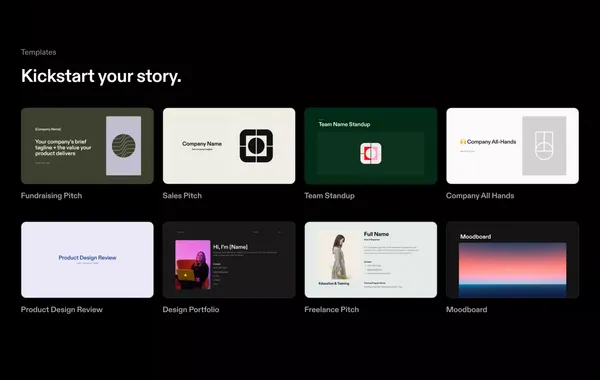
Task: Click 'Hi, I'm [Name]' text in Design Portfolio
Action: click(x=230, y=247)
